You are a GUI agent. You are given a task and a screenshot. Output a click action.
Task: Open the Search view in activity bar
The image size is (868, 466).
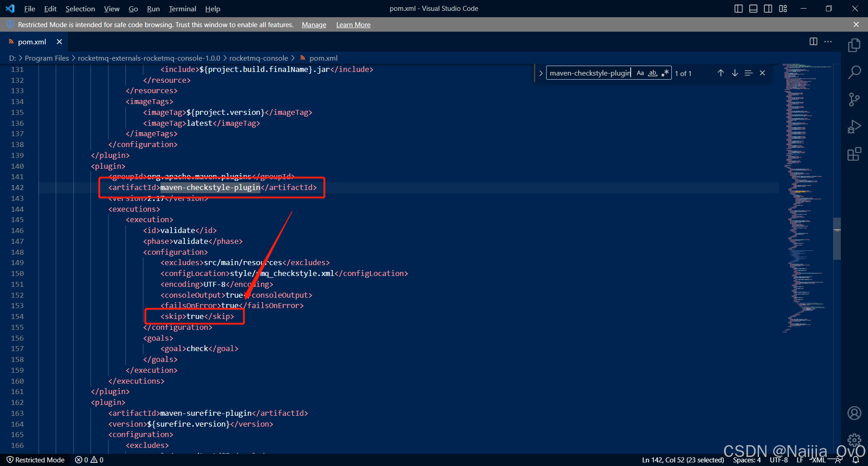[854, 72]
